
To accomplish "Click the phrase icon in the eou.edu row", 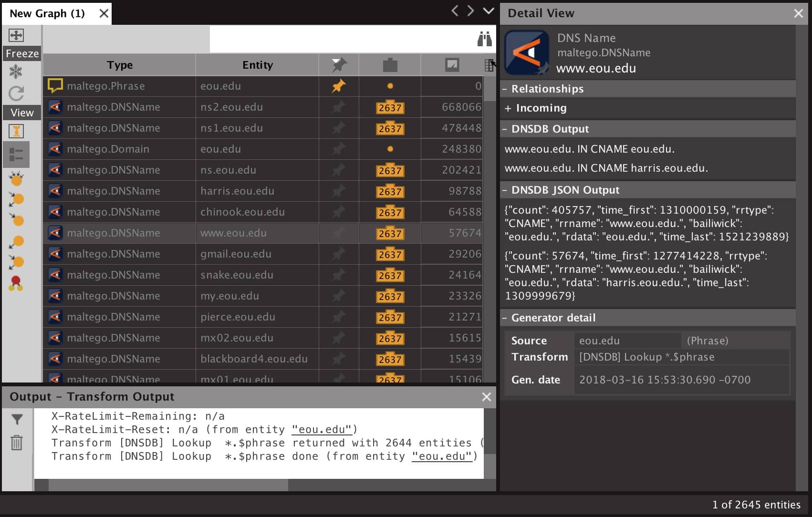I will [55, 86].
